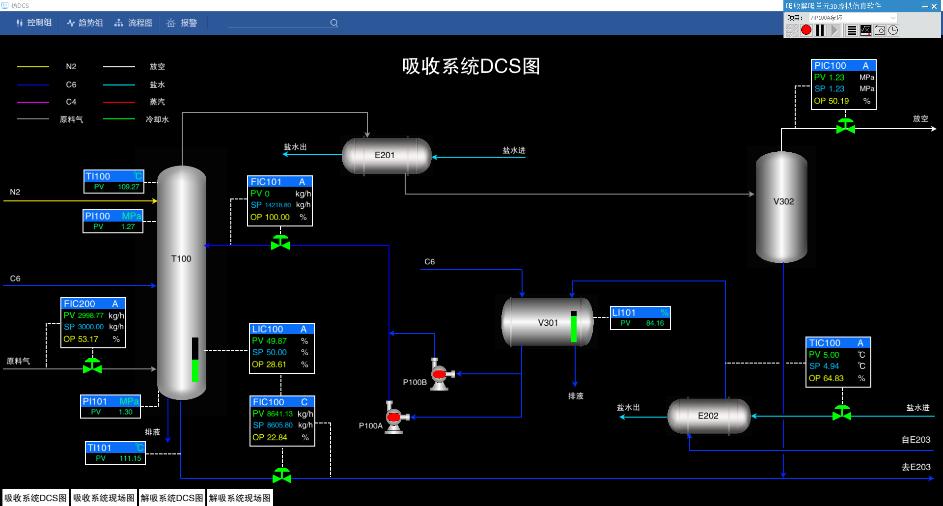The width and height of the screenshot is (943, 506).
Task: Click the TIC100 brine inlet valve
Action: 842,412
